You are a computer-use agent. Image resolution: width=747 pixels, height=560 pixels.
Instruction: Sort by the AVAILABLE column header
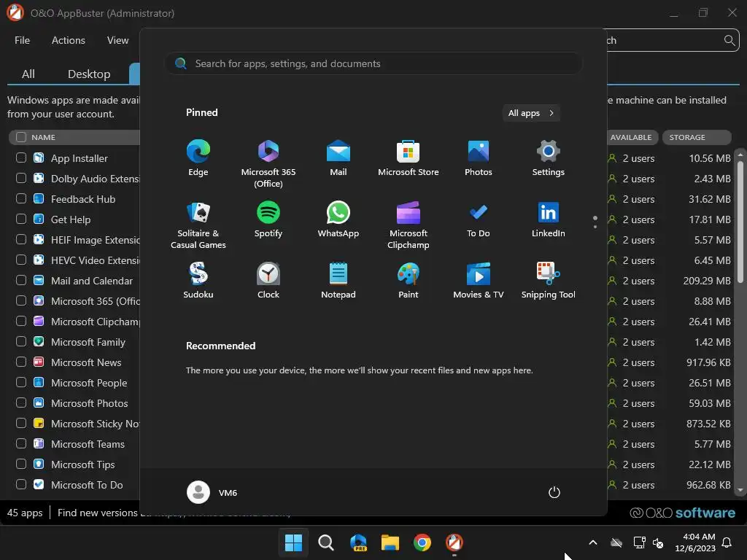coord(631,137)
